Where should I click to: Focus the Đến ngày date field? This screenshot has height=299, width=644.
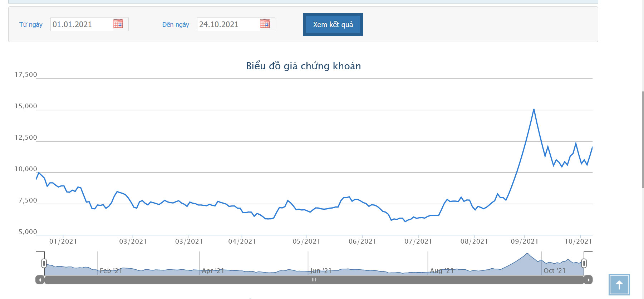pyautogui.click(x=228, y=24)
